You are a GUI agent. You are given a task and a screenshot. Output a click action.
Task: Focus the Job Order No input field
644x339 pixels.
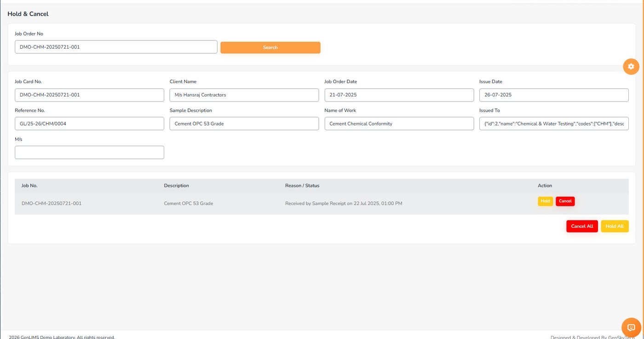click(116, 47)
